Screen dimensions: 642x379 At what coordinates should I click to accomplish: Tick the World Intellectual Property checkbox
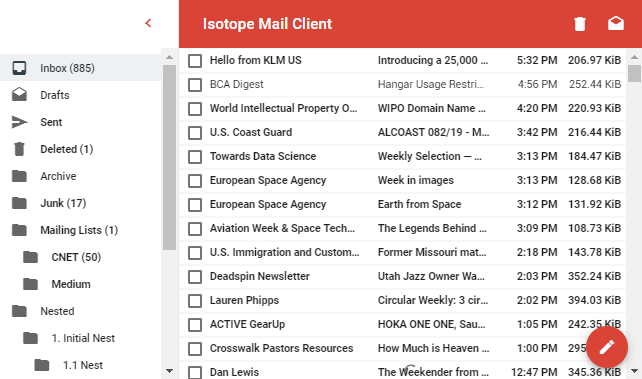coord(195,109)
